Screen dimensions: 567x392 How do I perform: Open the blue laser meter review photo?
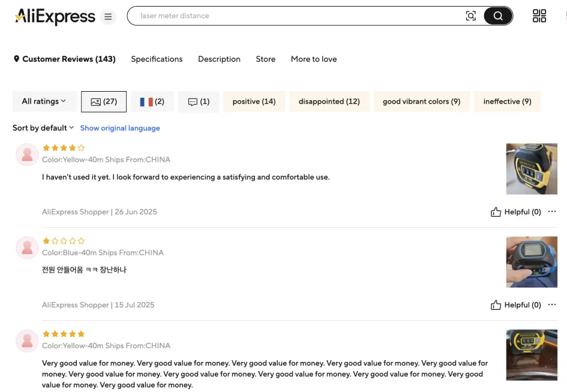pyautogui.click(x=532, y=262)
